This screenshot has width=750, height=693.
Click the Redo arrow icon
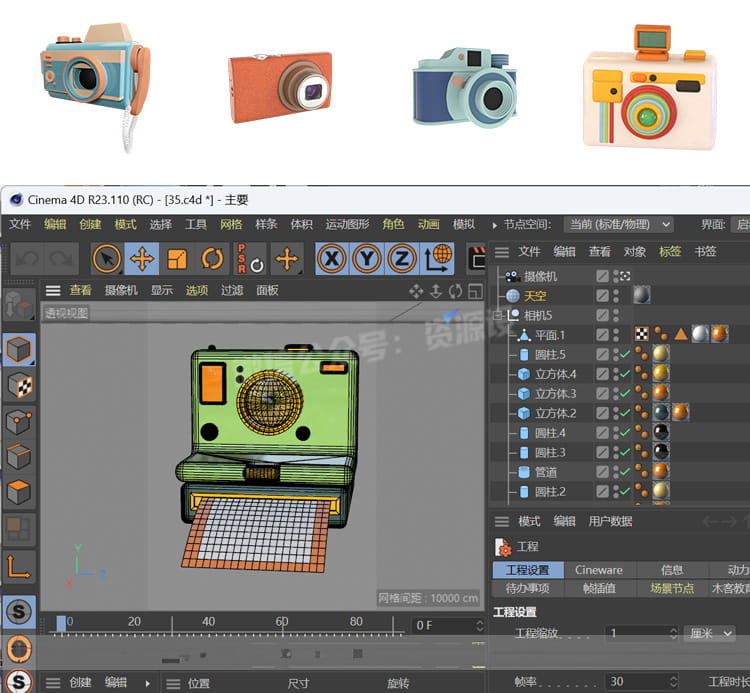click(62, 259)
